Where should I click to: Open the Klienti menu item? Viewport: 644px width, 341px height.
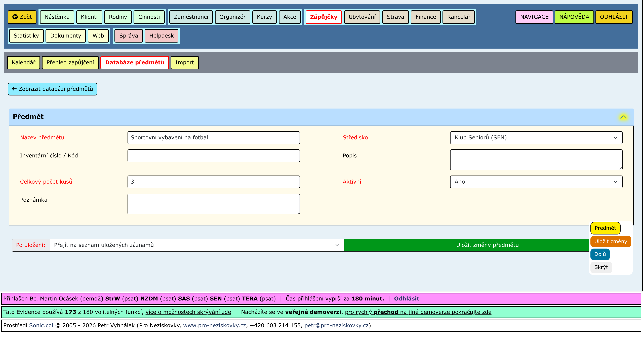pos(89,17)
